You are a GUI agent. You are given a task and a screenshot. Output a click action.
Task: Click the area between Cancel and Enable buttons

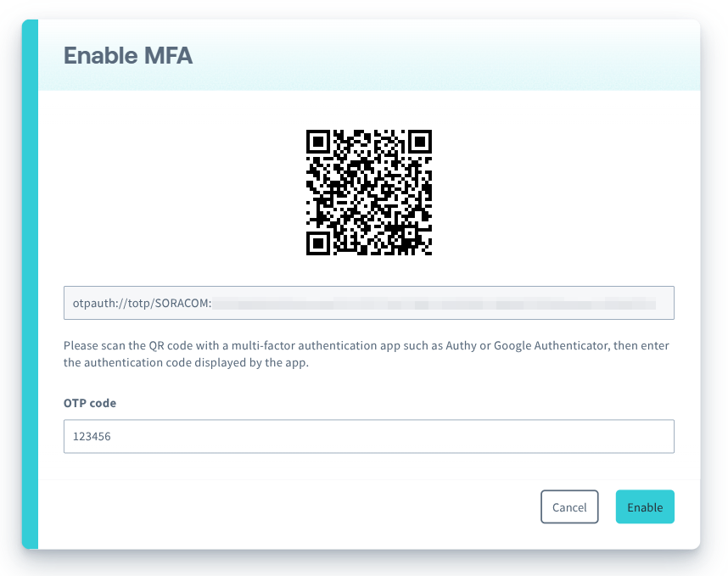[x=608, y=506]
